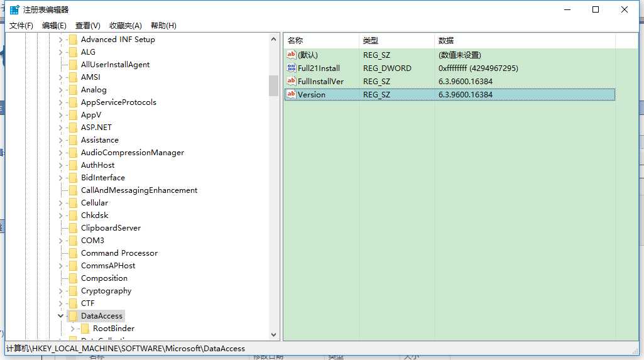Expand the Cellular key
The image size is (644, 360).
tap(60, 203)
